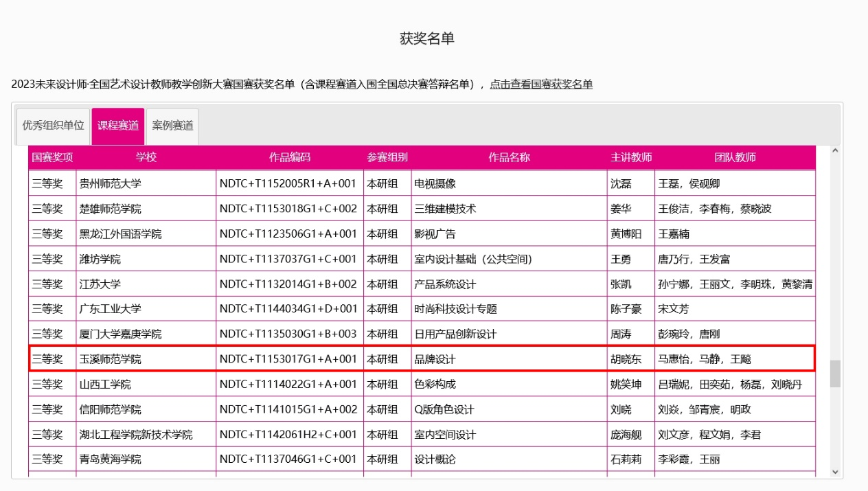This screenshot has height=491, width=868.
Task: Click the 团队教师 column header
Action: pyautogui.click(x=735, y=157)
